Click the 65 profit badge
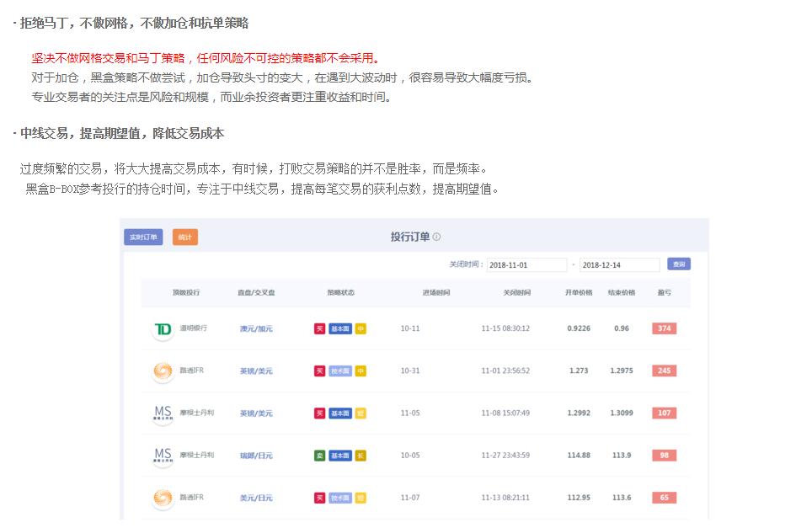The height and width of the screenshot is (528, 812). (664, 498)
